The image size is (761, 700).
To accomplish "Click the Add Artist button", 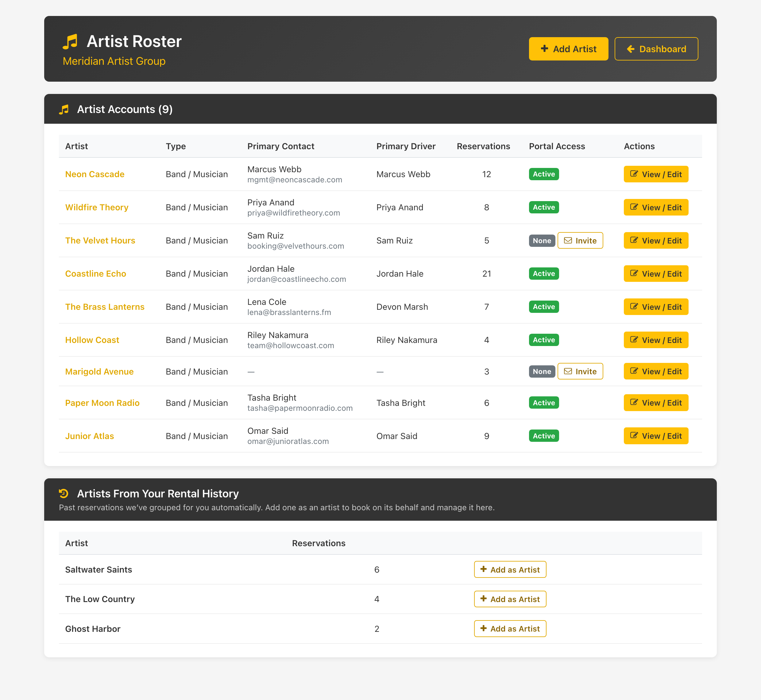I will pyautogui.click(x=568, y=49).
